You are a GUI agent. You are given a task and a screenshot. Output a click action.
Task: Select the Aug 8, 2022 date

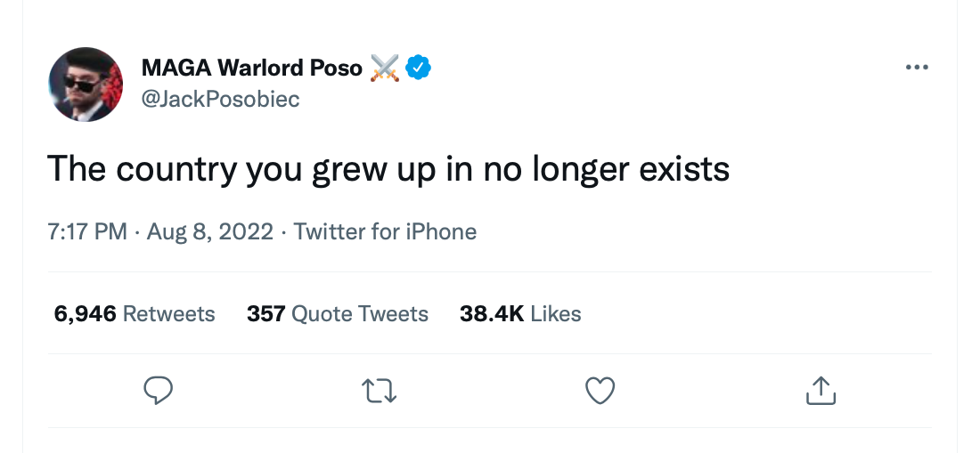pyautogui.click(x=210, y=232)
